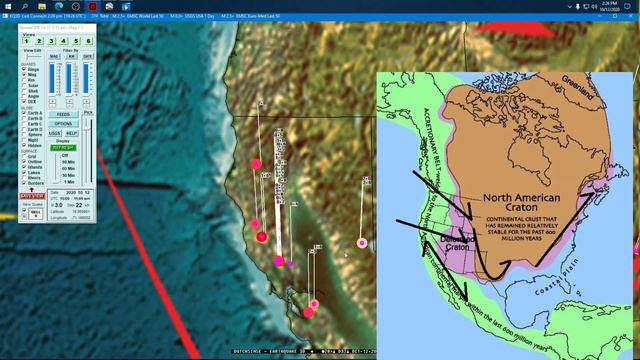This screenshot has height=360, width=640.
Task: Open the Windows Start menu
Action: point(8,7)
